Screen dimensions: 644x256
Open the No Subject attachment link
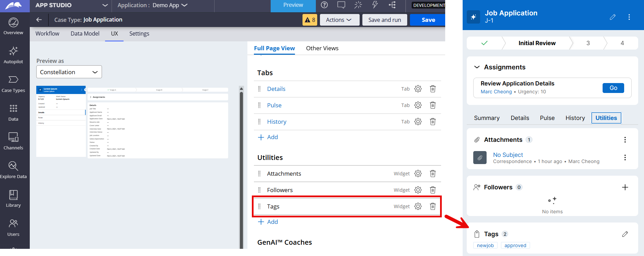coord(508,155)
